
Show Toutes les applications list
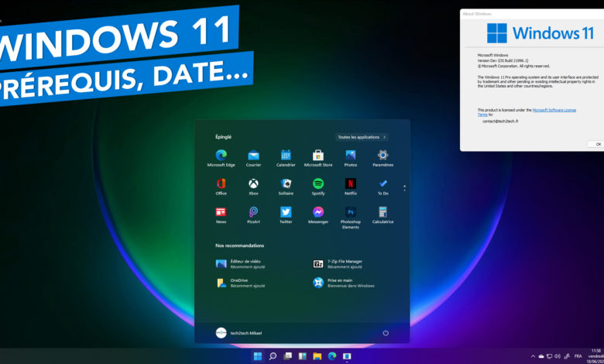pyautogui.click(x=362, y=137)
